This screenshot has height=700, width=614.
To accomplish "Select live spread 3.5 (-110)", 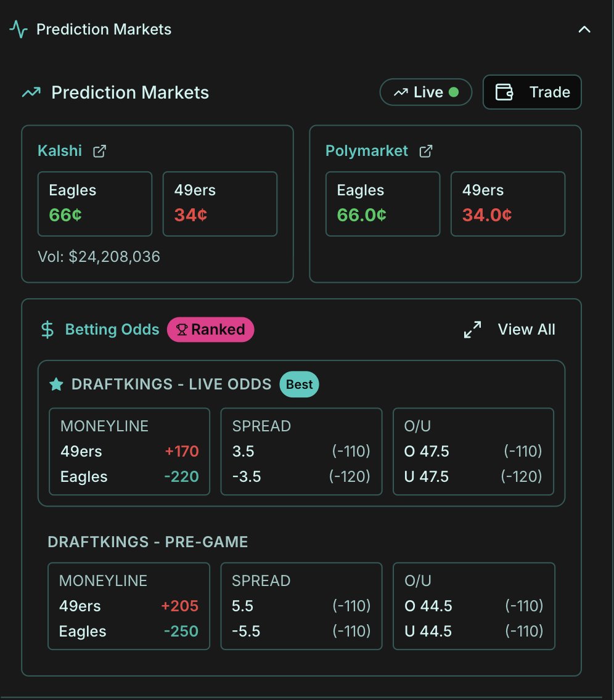I will pyautogui.click(x=301, y=451).
